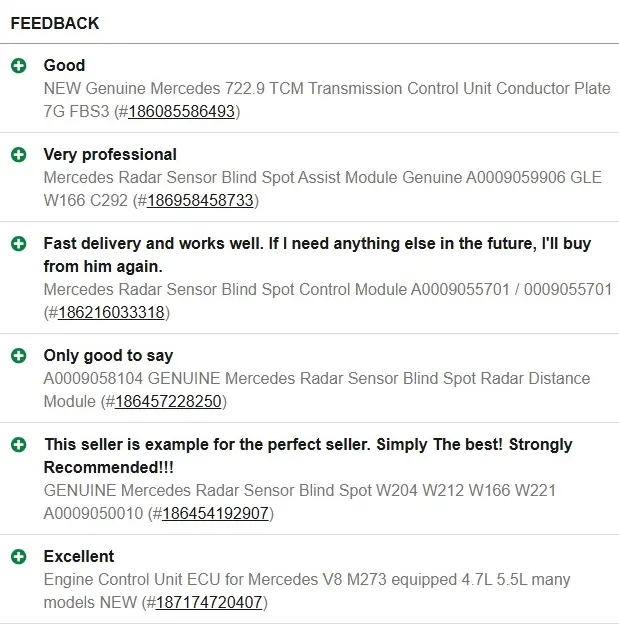
Task: Follow the item link 186454192907
Action: 215,514
